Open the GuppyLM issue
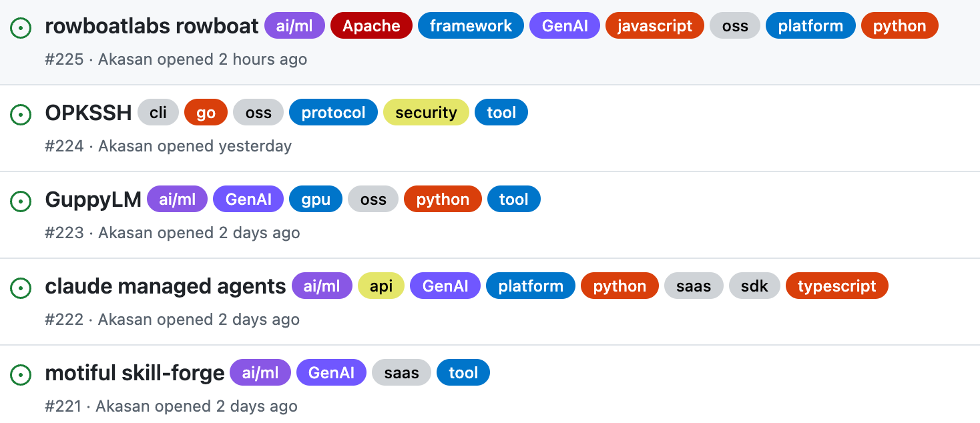 [x=93, y=199]
